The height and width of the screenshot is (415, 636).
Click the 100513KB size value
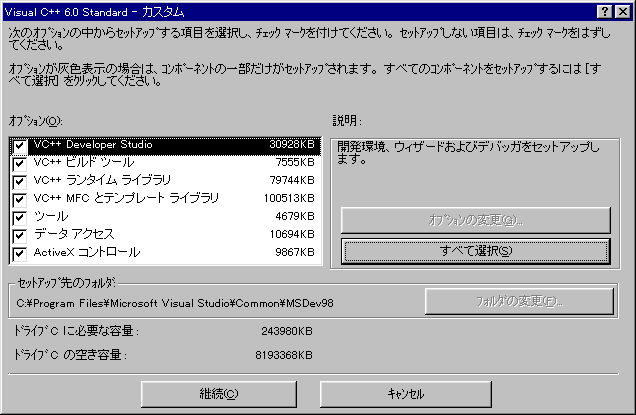289,198
